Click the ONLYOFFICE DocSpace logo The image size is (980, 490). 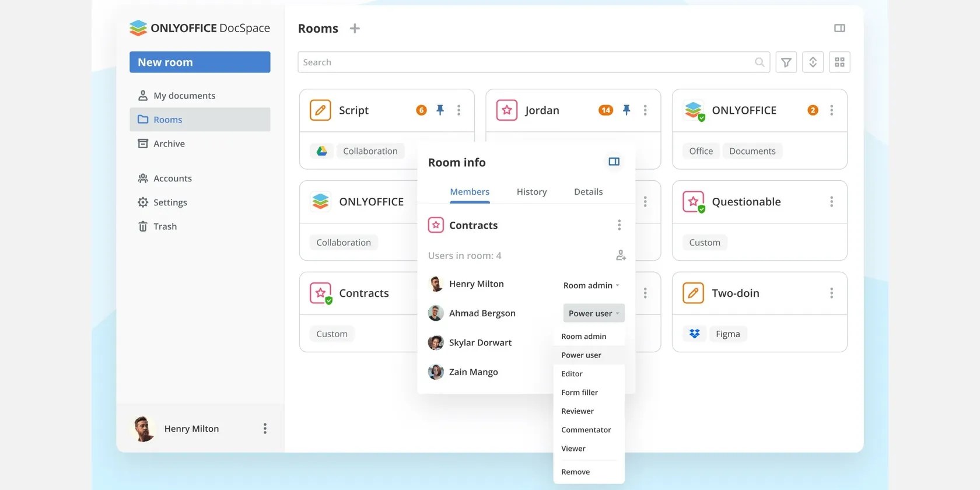tap(199, 28)
